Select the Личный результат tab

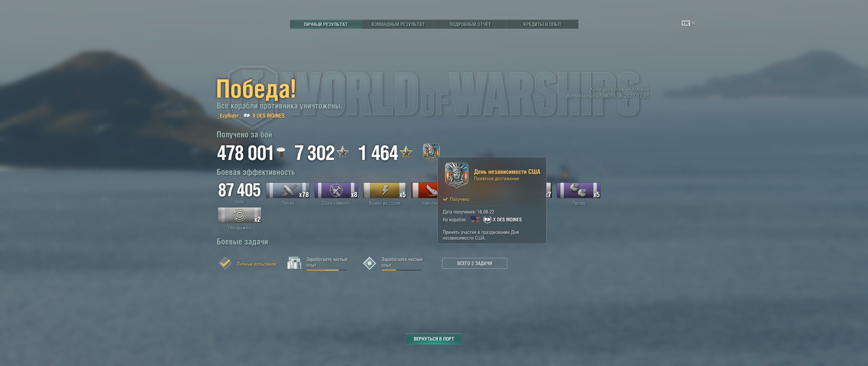pos(326,24)
